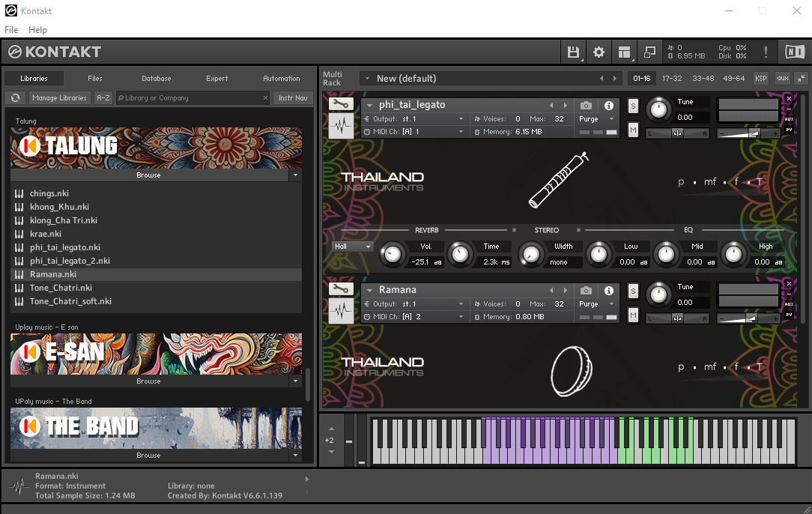Toggle the minimized view icon in header
Viewport: 812px width, 514px height.
649,52
